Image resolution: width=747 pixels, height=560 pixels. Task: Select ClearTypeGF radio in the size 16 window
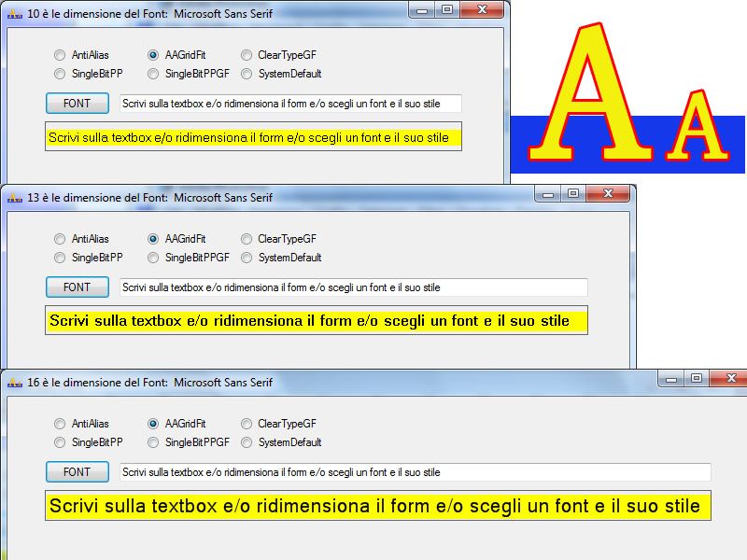coord(278,424)
